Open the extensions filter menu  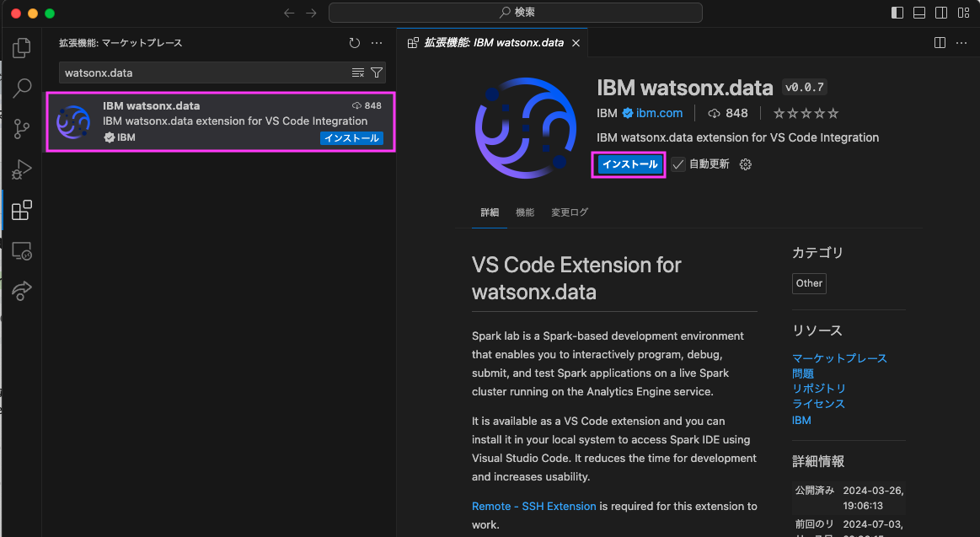click(377, 72)
